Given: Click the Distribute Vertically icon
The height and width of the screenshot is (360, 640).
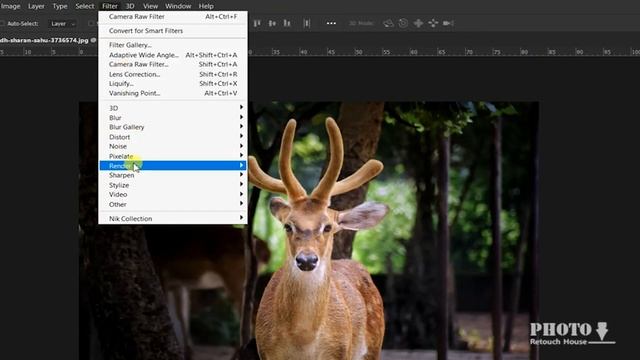Looking at the screenshot, I should (307, 23).
